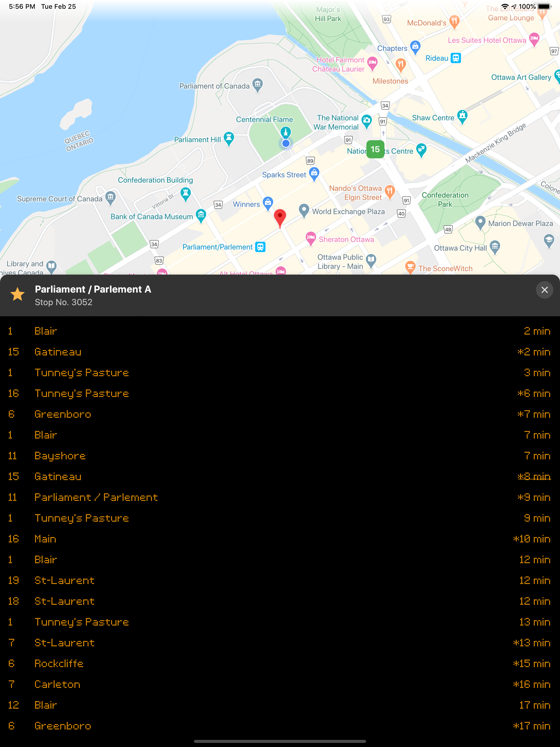Tap the Stop No. 3052 label
This screenshot has width=560, height=747.
click(x=63, y=302)
